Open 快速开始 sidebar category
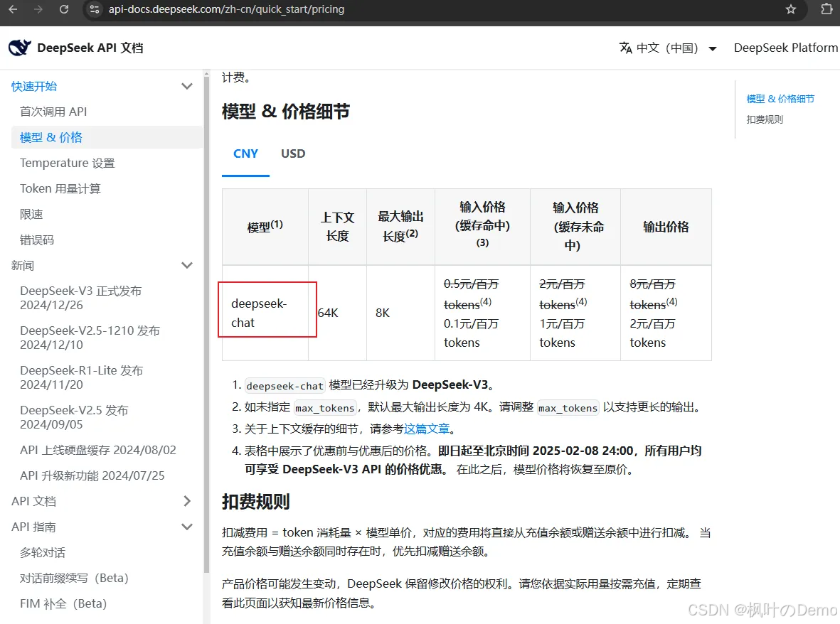This screenshot has height=624, width=840. [34, 86]
